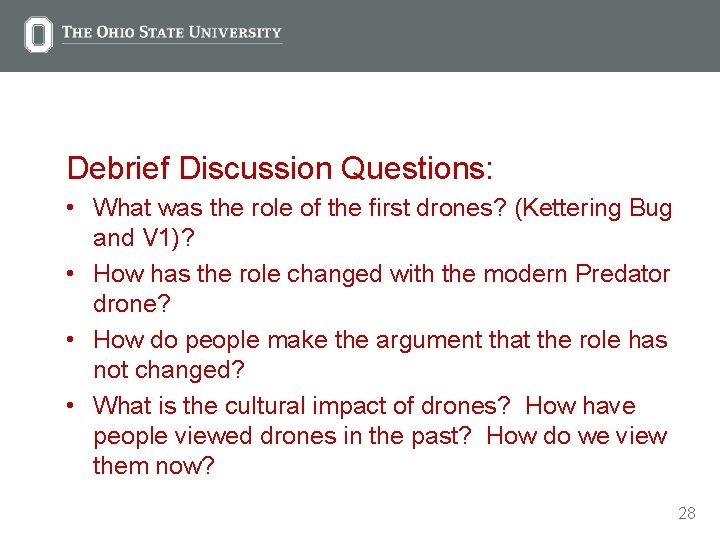Click the text 'and V1)?'
Screen dimensions: 720x540
(x=143, y=238)
